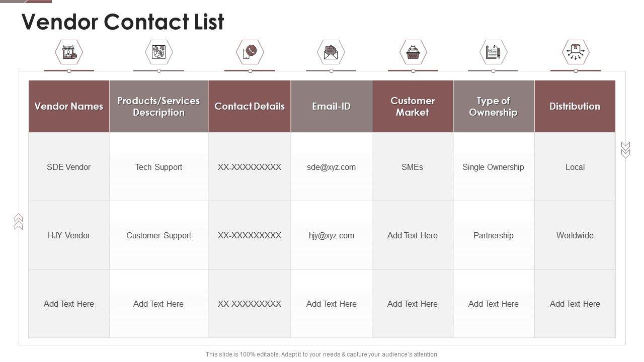Select the Single Ownership cell
This screenshot has height=362, width=644.
493,167
